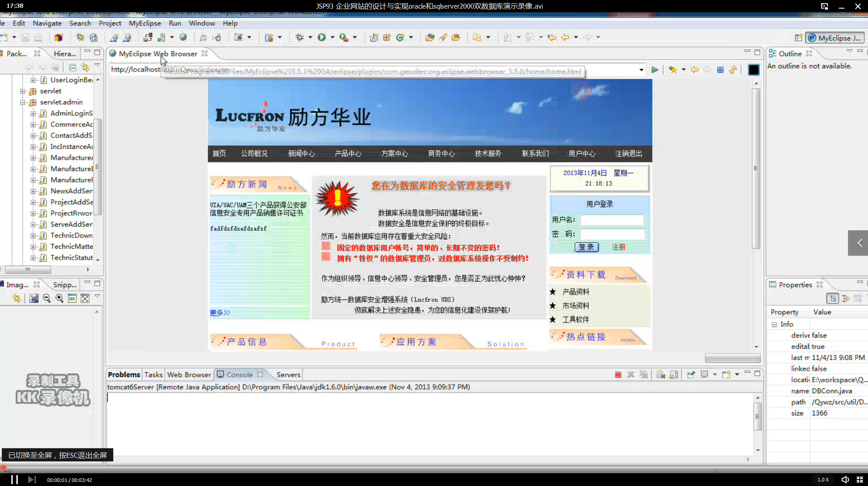Screen dimensions: 868x486
Task: Switch to the Tasks tab
Action: click(x=153, y=375)
